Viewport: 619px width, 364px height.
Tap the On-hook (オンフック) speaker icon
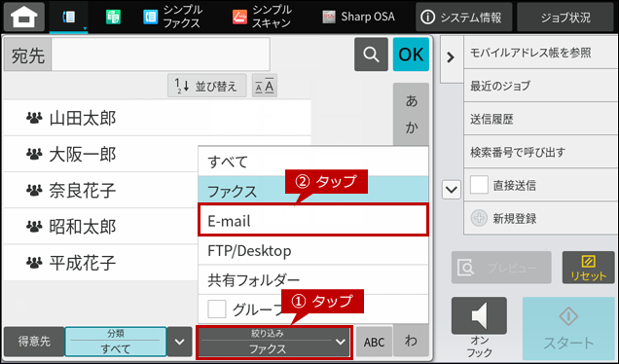point(479,317)
